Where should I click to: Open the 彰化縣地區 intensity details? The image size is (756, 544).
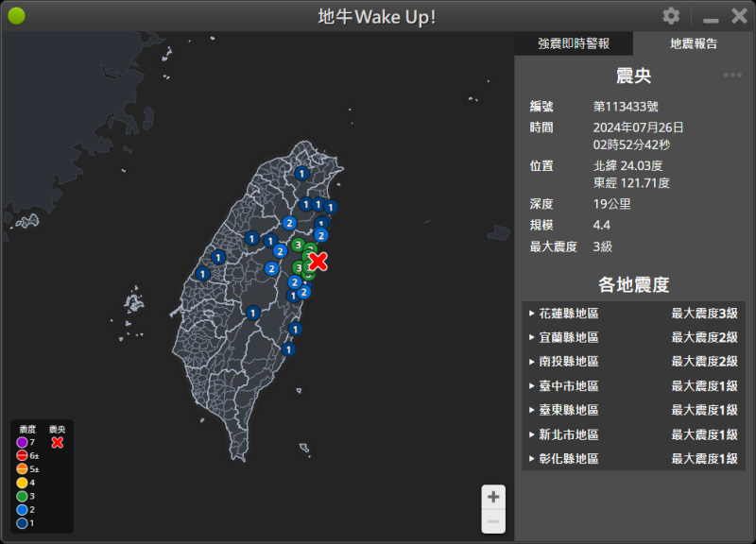point(633,459)
